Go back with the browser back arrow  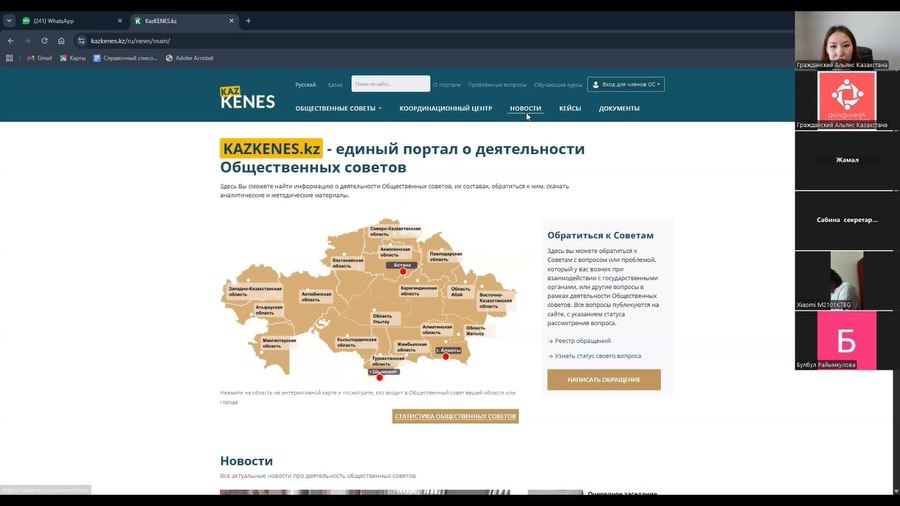click(10, 41)
